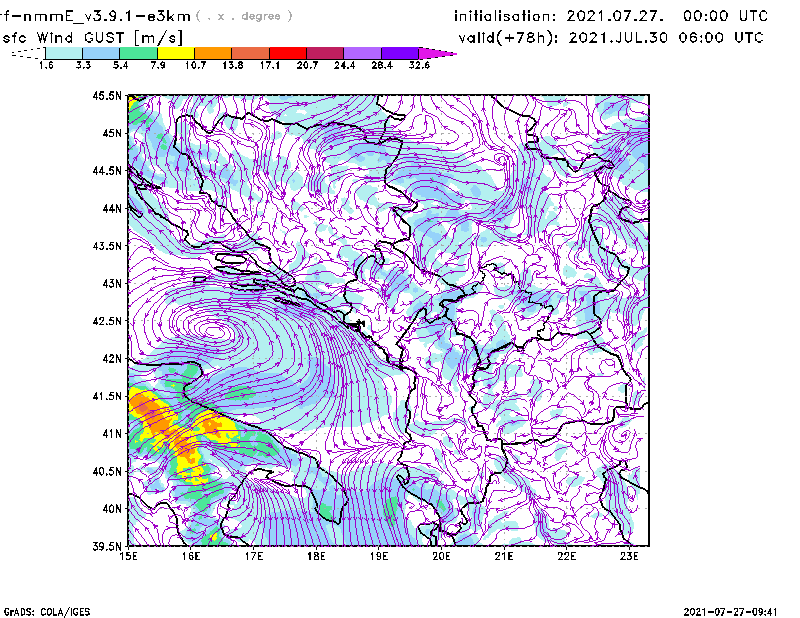Click the center of the Adriatic streamline vortex
Viewport: 800px width, 618px height.
pyautogui.click(x=214, y=331)
